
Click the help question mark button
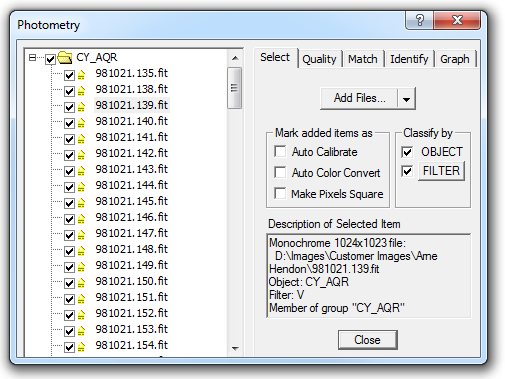420,20
